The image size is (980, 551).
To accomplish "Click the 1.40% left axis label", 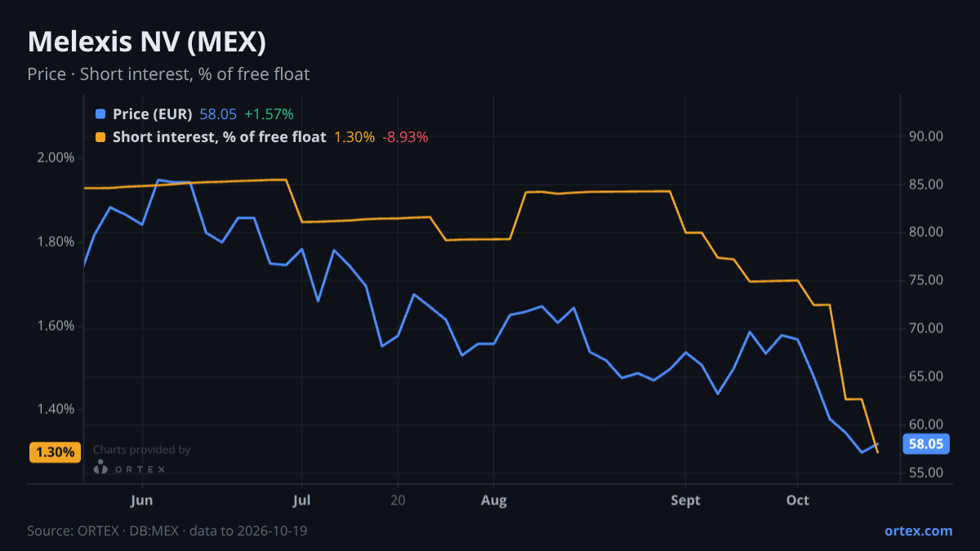I will pos(56,409).
